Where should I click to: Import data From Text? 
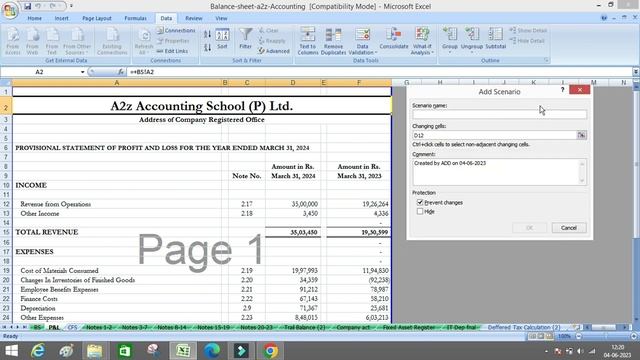click(x=52, y=41)
